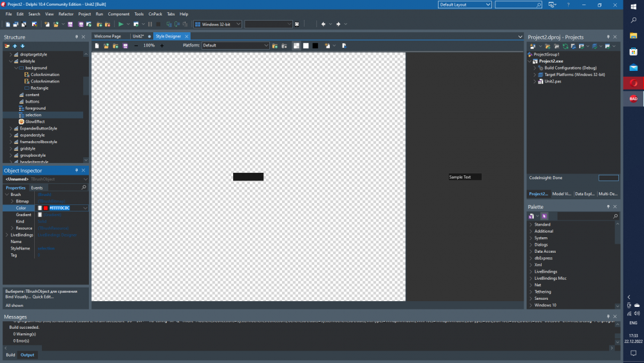Open the Windows 32-bit target dropdown
The width and height of the screenshot is (644, 363).
tap(218, 25)
